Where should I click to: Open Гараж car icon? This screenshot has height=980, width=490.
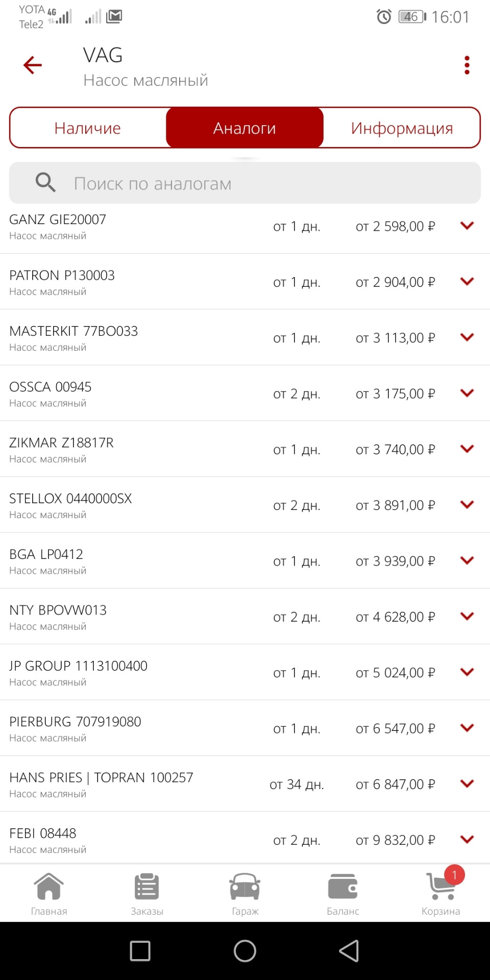pos(245,887)
